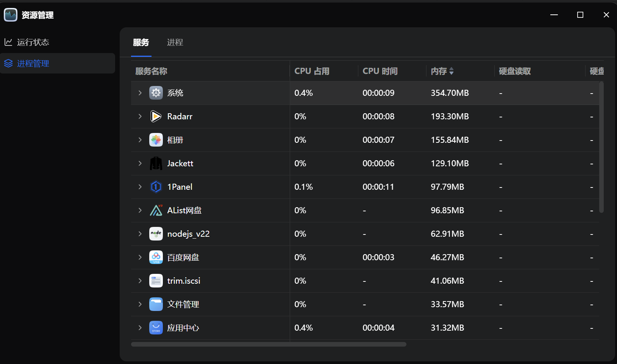Open 运行状态 in the sidebar
This screenshot has width=617, height=364.
coord(33,42)
